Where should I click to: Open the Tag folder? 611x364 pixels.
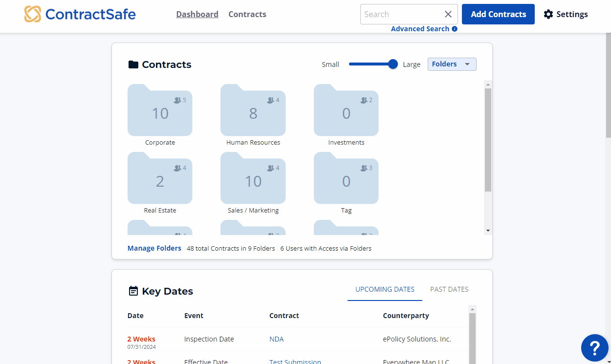coord(346,180)
